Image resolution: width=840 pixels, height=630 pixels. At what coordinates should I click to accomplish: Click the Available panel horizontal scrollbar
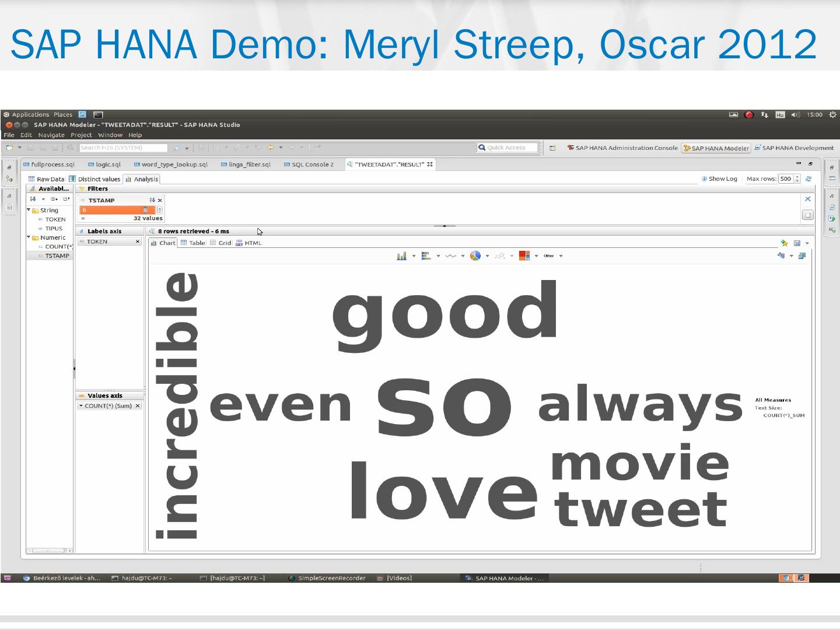pos(50,550)
